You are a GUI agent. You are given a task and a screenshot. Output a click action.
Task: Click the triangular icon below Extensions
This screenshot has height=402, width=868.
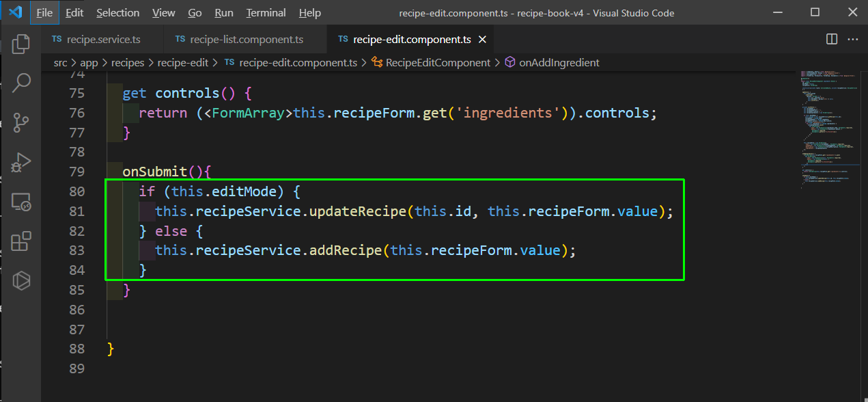[x=21, y=281]
